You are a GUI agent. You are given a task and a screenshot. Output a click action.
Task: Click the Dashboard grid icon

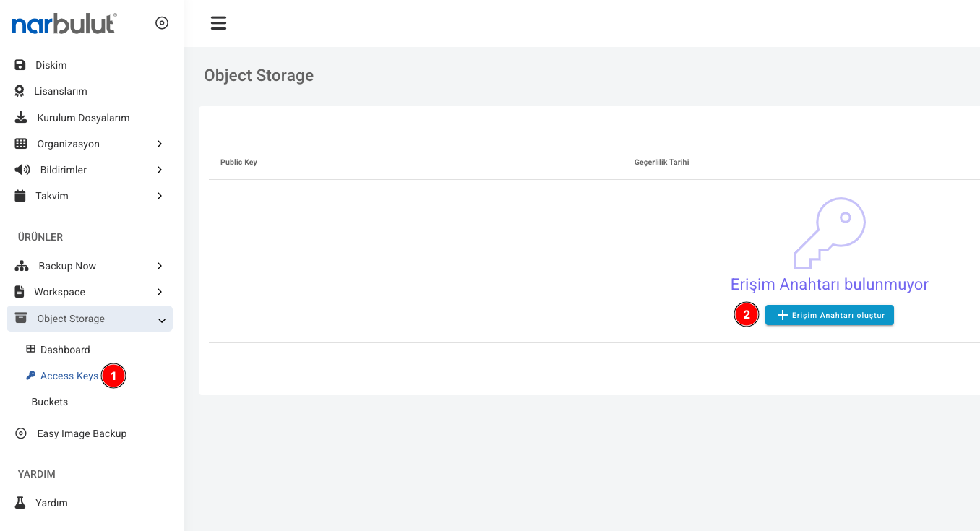coord(30,349)
